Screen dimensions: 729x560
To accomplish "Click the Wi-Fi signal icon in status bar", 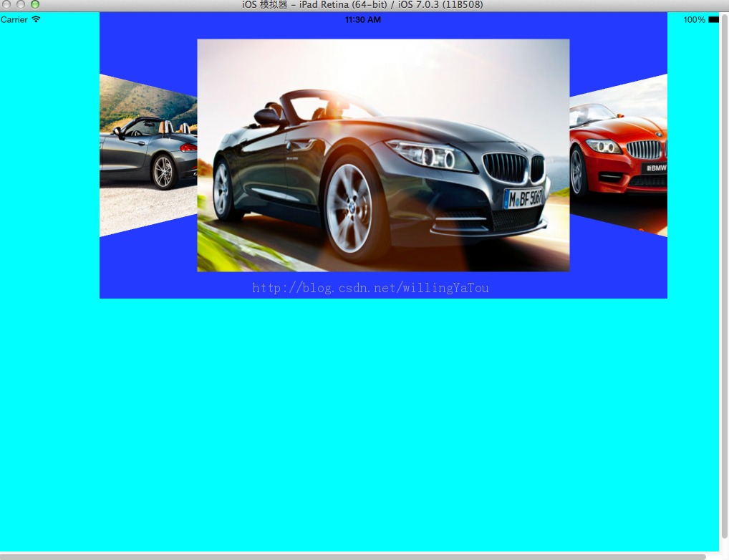I will point(36,19).
